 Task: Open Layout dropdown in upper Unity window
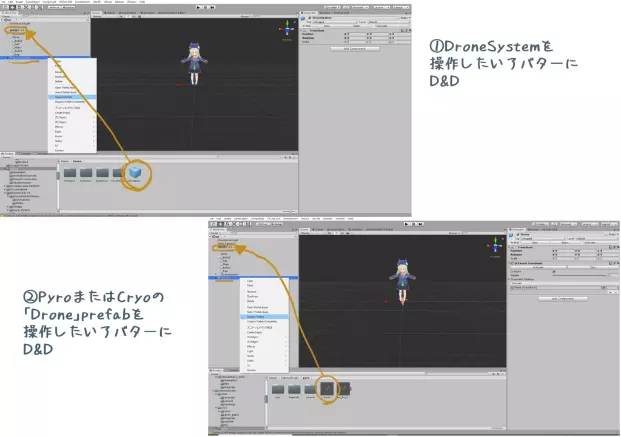point(401,7)
